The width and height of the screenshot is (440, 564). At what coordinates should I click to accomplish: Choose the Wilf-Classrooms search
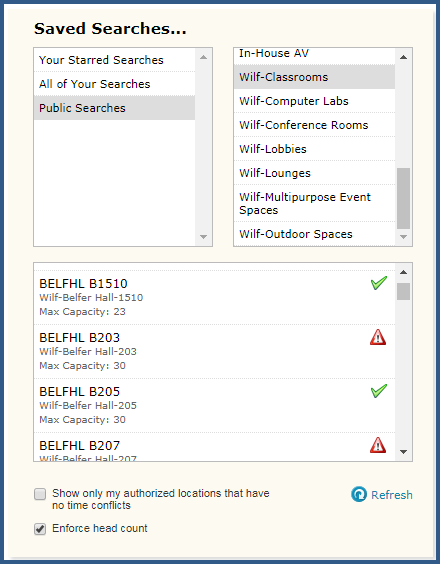[314, 77]
